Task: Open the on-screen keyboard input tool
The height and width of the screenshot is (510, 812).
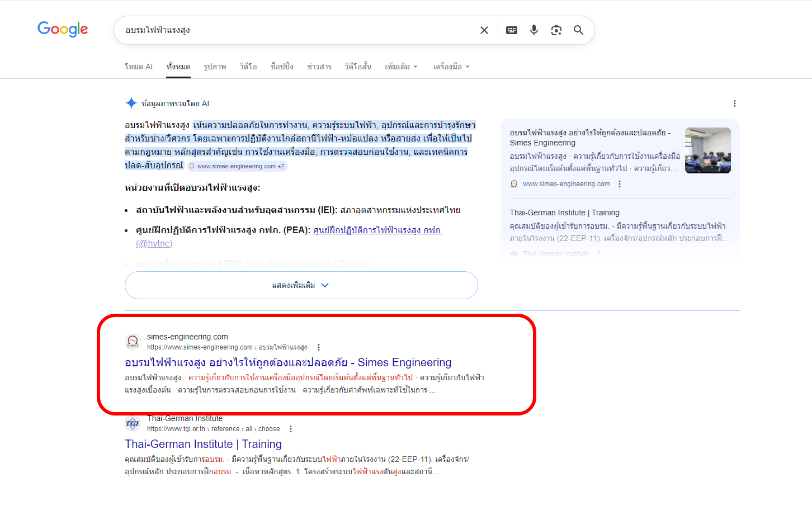Action: click(512, 30)
